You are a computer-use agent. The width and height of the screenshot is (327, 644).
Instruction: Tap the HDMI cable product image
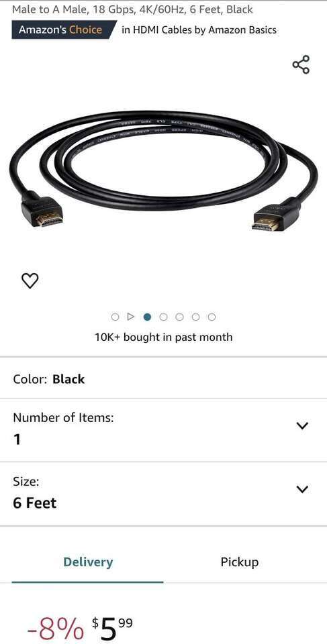(x=163, y=170)
